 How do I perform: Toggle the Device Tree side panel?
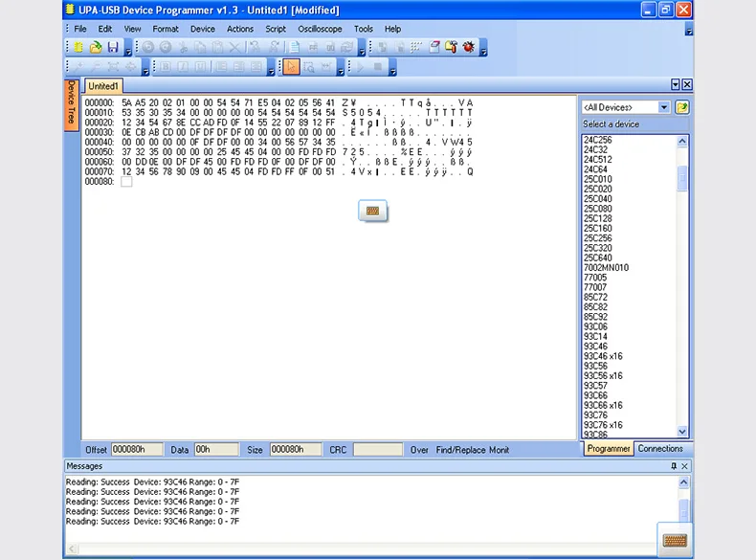pyautogui.click(x=71, y=103)
